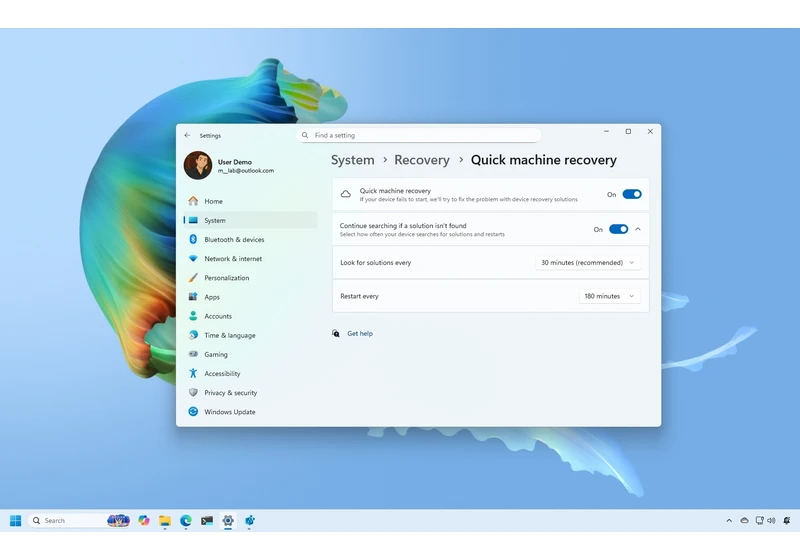Click the Bluetooth icon in sidebar
Image resolution: width=800 pixels, height=560 pixels.
193,239
